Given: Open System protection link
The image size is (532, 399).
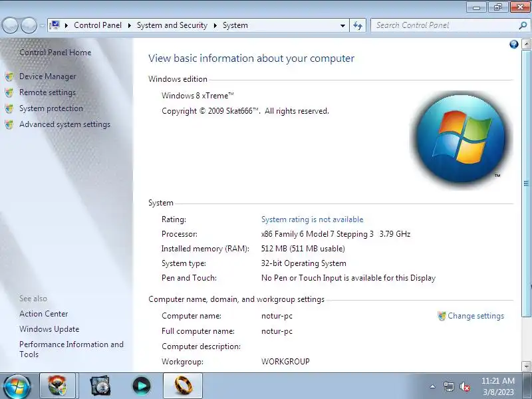Looking at the screenshot, I should [x=51, y=108].
